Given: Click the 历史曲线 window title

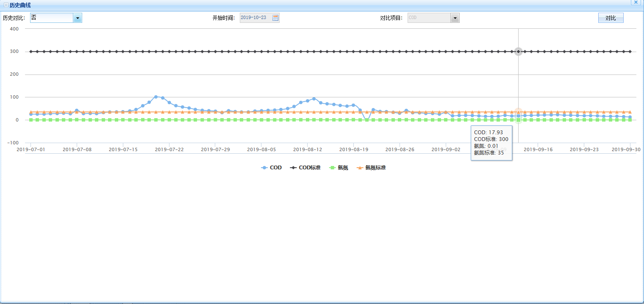Looking at the screenshot, I should [x=20, y=5].
